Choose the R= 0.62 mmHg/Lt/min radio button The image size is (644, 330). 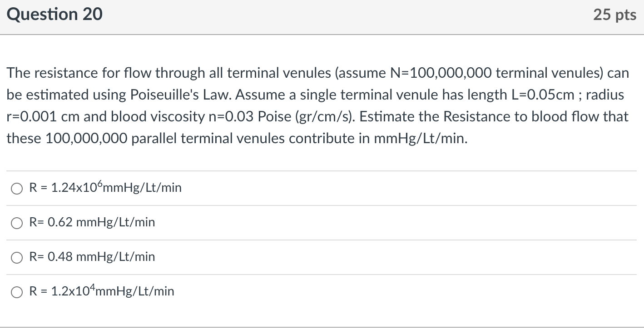click(17, 223)
